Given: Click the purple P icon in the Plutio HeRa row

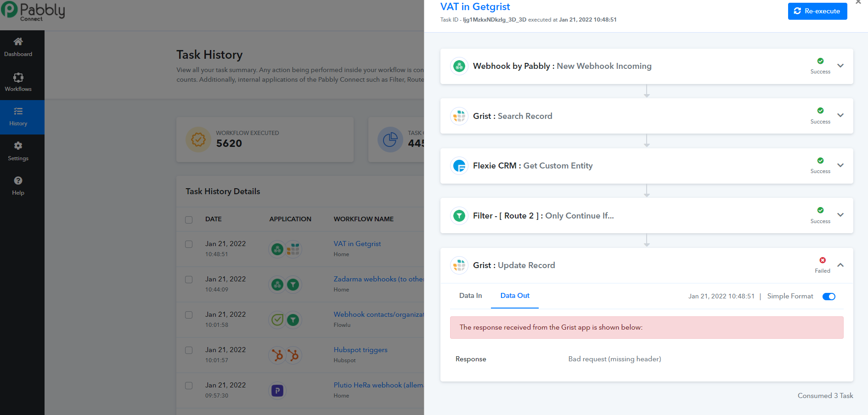Looking at the screenshot, I should [277, 391].
